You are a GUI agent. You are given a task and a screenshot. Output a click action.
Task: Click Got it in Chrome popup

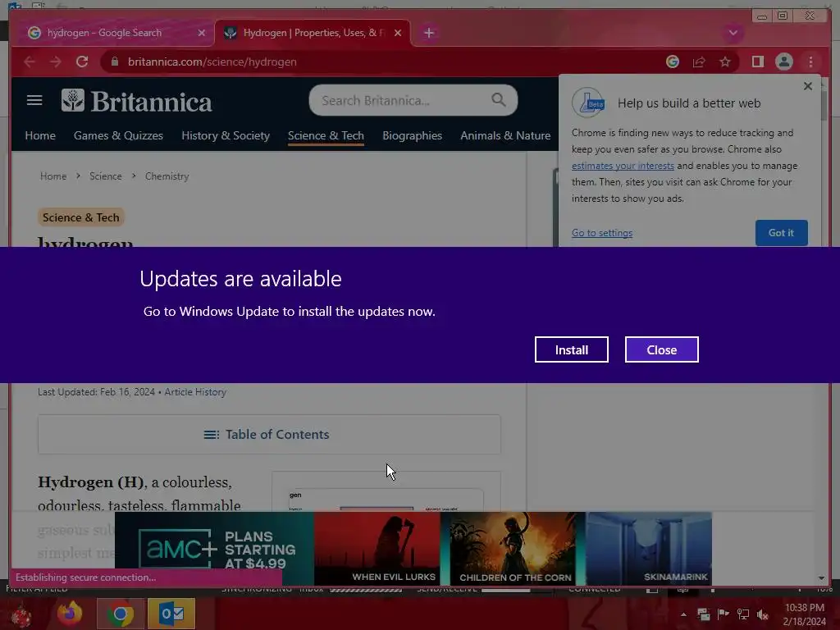(x=781, y=233)
